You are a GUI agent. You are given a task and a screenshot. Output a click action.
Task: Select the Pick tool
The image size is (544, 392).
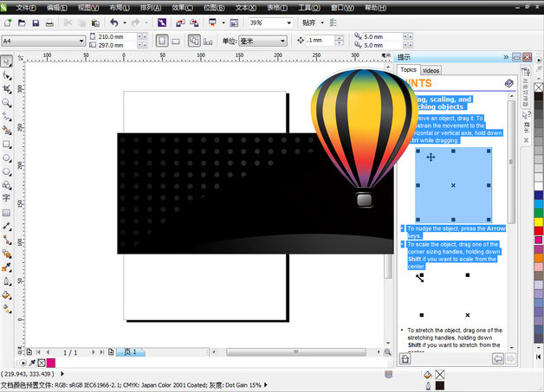point(6,61)
